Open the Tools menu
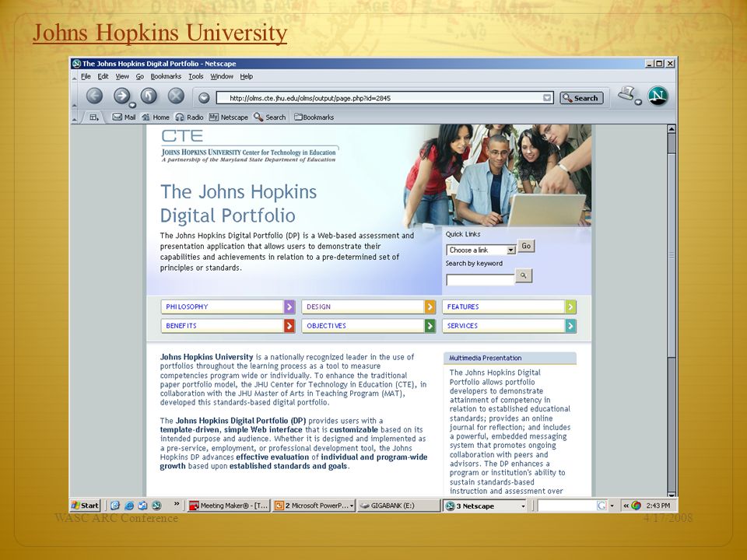This screenshot has width=747, height=560. pyautogui.click(x=196, y=76)
